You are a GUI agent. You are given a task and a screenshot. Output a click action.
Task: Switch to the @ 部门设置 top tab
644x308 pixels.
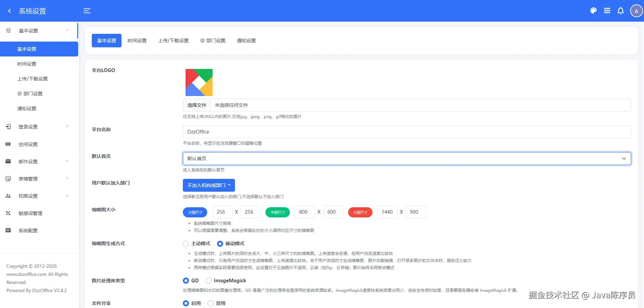[213, 41]
